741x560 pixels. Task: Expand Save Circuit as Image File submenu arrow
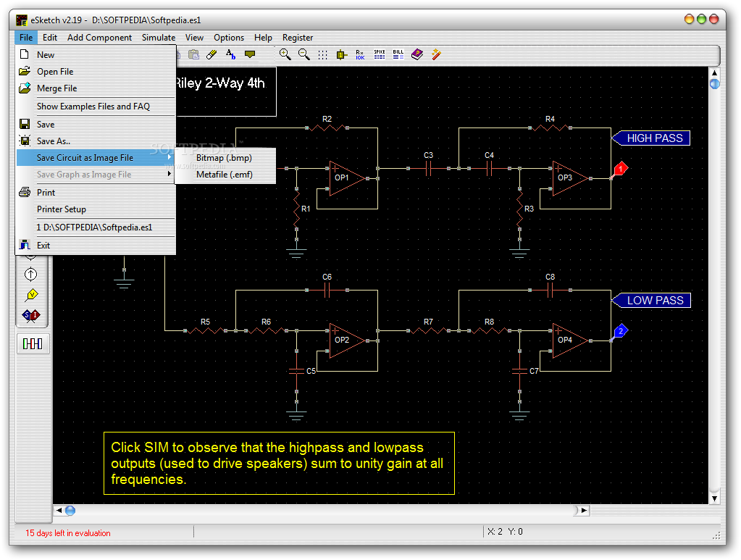click(x=169, y=157)
